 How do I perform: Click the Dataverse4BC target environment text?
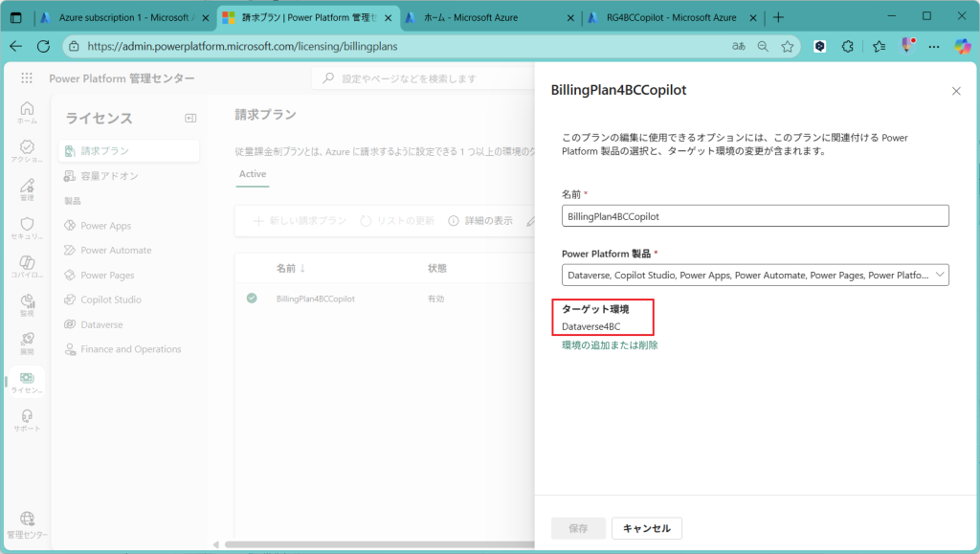[590, 326]
